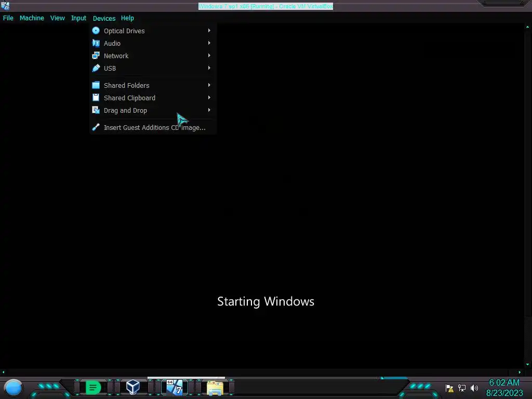Click the vertical scrollbar up arrow
The width and height of the screenshot is (532, 399).
[528, 26]
